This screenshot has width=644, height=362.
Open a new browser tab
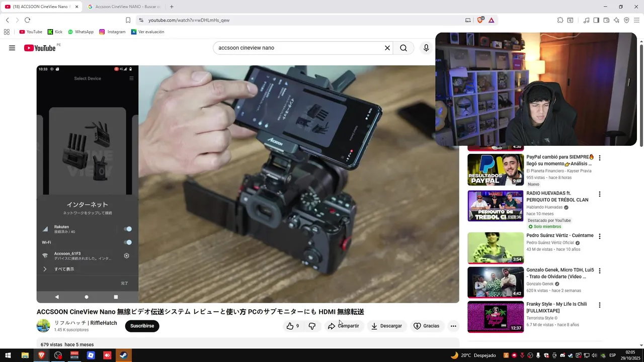tap(172, 7)
